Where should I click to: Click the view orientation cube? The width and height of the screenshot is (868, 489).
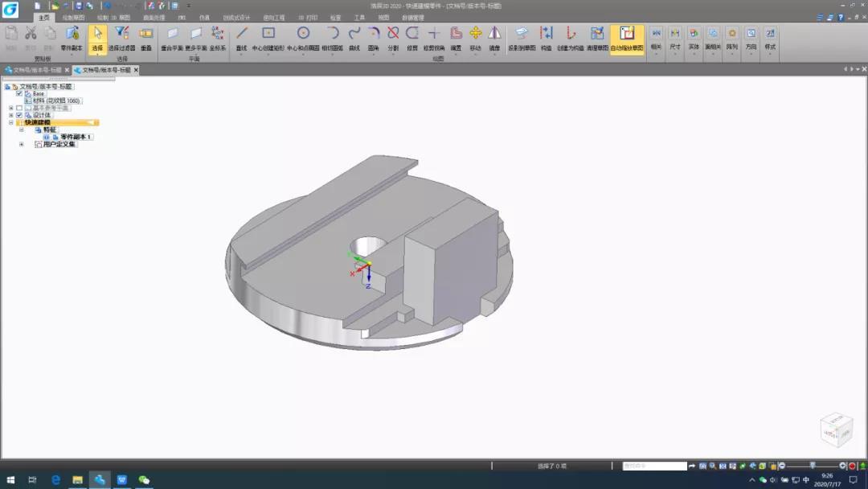pos(836,429)
